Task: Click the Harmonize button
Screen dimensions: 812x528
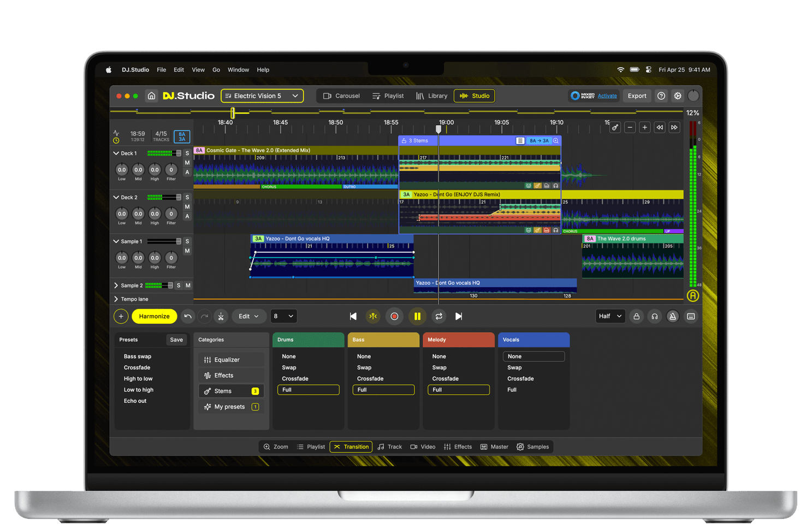Action: click(x=154, y=316)
